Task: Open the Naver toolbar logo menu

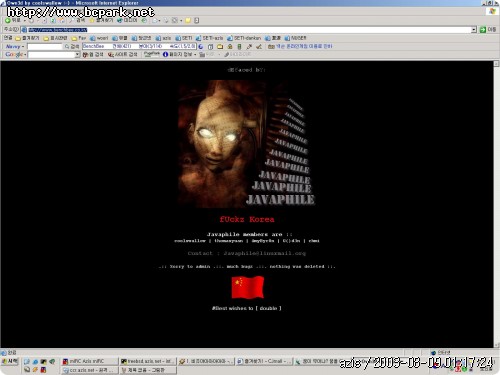Action: [15, 46]
